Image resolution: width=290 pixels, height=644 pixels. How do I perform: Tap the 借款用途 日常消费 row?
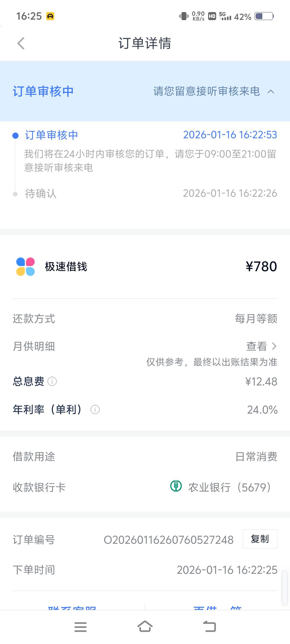[145, 456]
